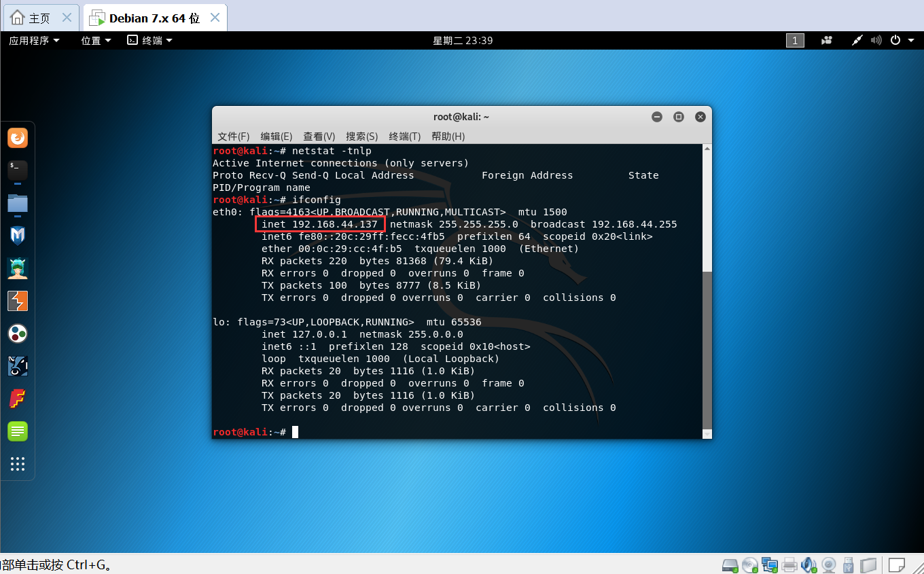
Task: Launch Iceweasel browser from the dock
Action: (x=17, y=137)
